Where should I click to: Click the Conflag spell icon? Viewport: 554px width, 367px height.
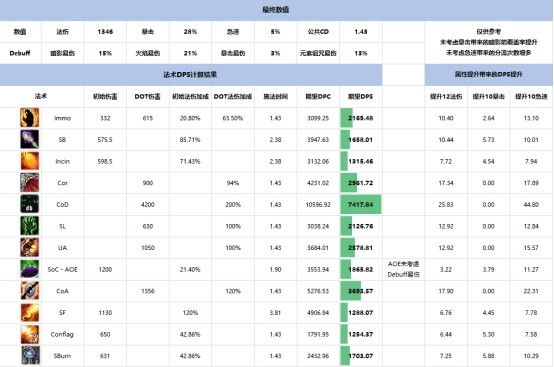(30, 334)
